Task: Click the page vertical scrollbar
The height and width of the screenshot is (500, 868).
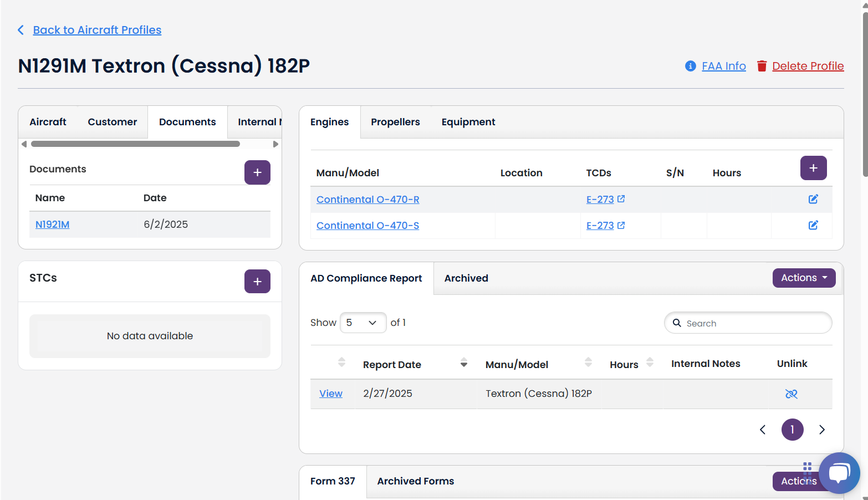Action: click(865, 94)
